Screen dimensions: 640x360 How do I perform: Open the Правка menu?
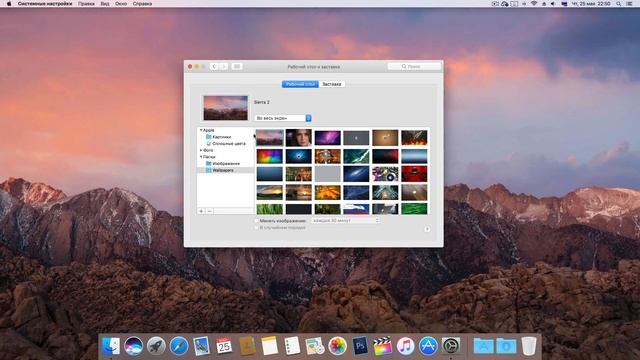(86, 4)
